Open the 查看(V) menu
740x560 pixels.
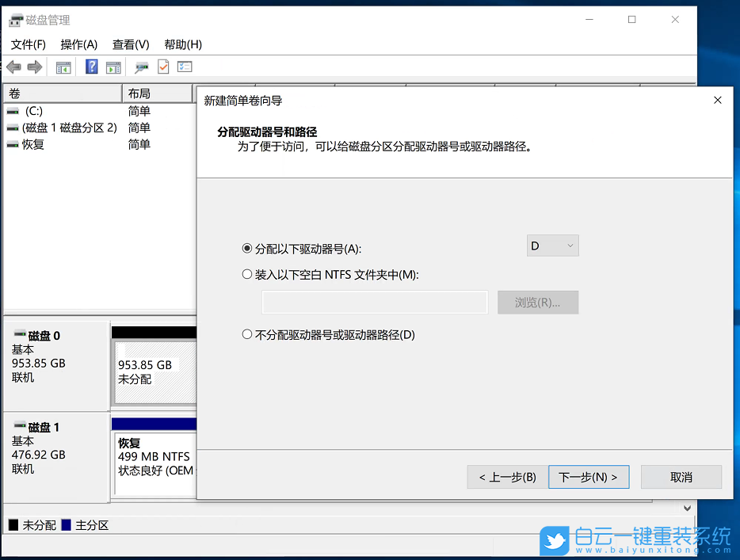[129, 44]
